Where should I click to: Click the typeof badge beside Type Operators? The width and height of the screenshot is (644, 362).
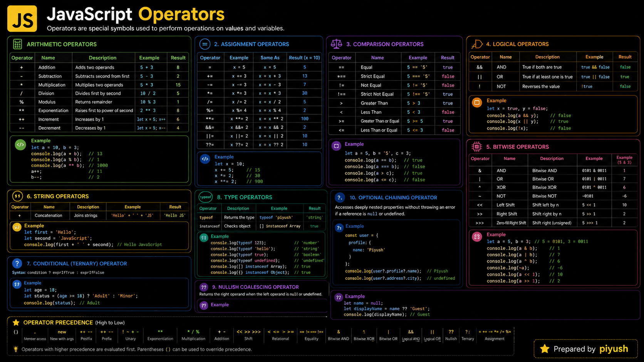(206, 197)
